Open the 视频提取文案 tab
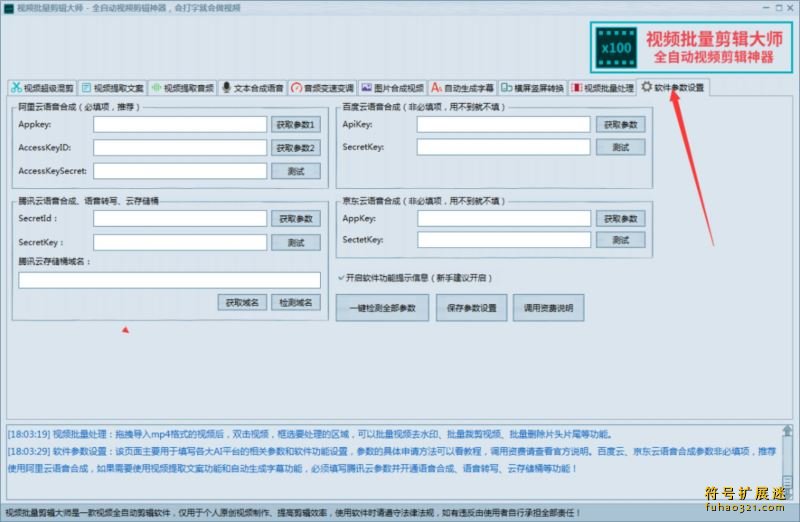Image resolution: width=800 pixels, height=522 pixels. coord(113,88)
